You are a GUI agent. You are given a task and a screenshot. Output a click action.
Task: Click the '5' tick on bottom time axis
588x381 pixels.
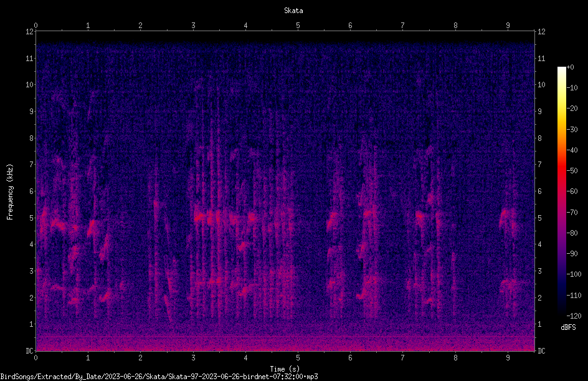click(x=298, y=358)
